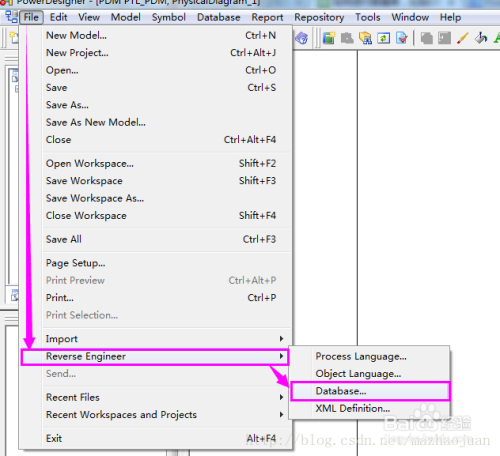
Task: Click the grayed briefcase toolbar icon
Action: tap(347, 38)
